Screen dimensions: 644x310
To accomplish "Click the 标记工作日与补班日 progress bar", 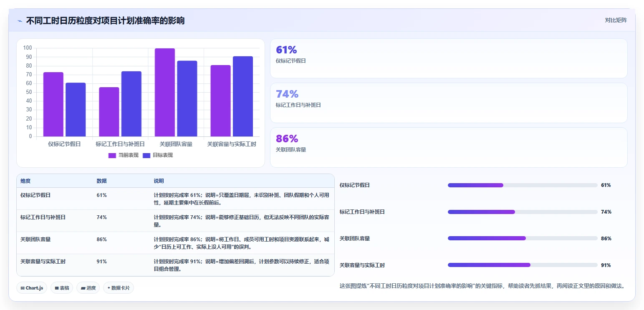I will 523,212.
